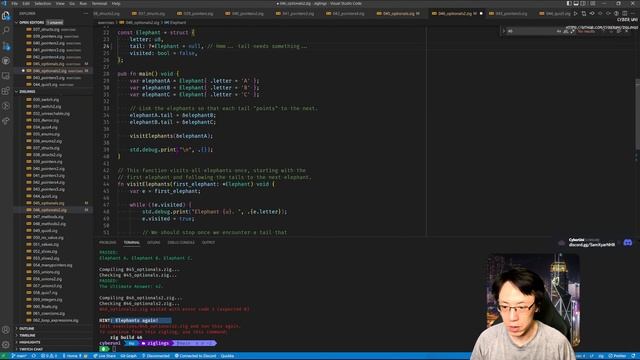Click the remote window icon in status bar

coord(4,356)
